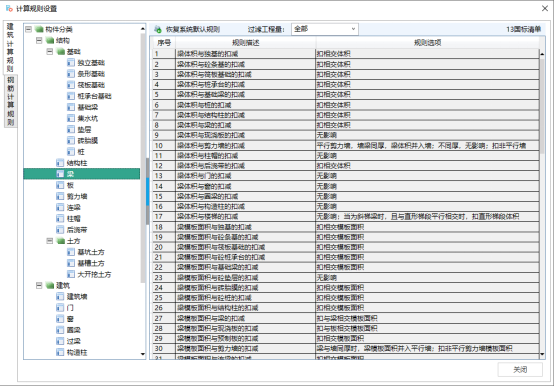Click the 基础 green folder icon

61,52
